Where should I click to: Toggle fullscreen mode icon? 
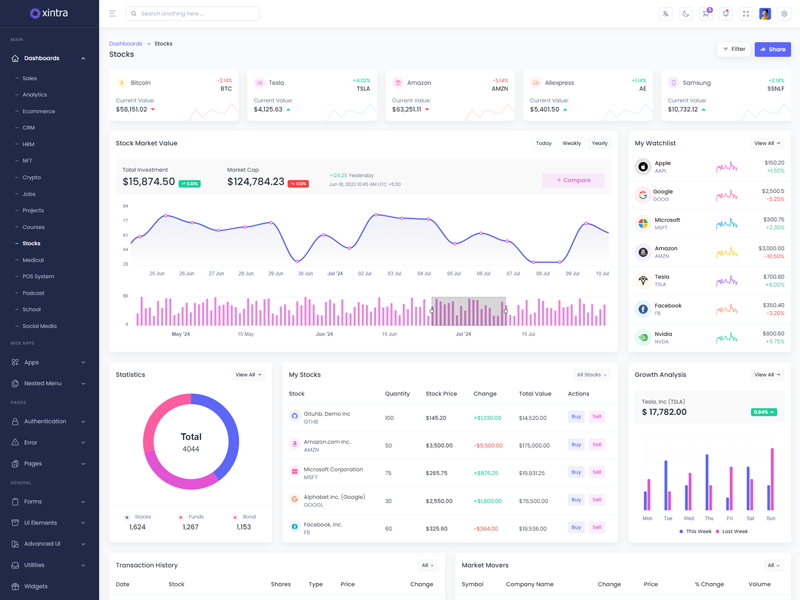[746, 14]
